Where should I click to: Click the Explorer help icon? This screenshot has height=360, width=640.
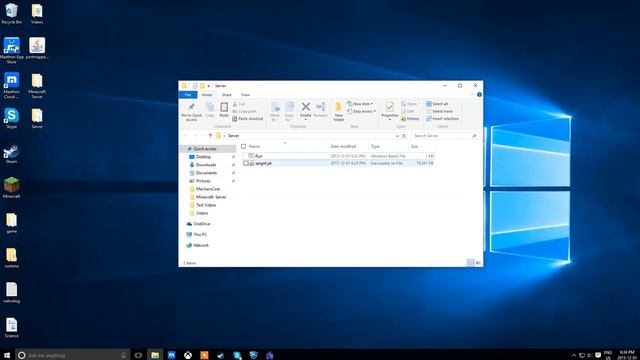coord(479,95)
